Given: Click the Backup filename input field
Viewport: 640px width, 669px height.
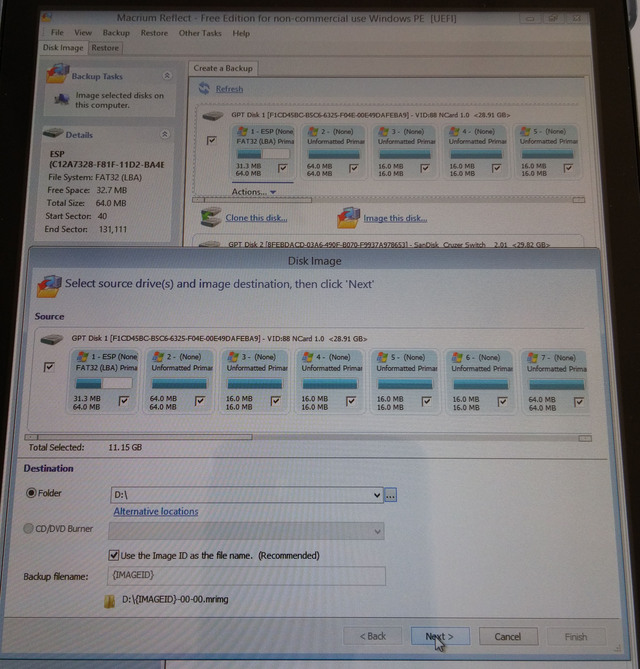Looking at the screenshot, I should (x=247, y=576).
